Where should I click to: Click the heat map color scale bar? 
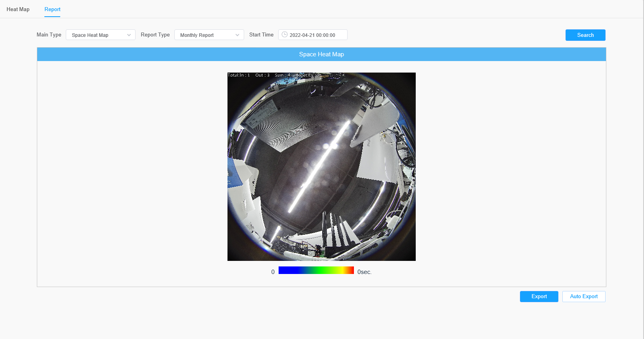pos(316,270)
